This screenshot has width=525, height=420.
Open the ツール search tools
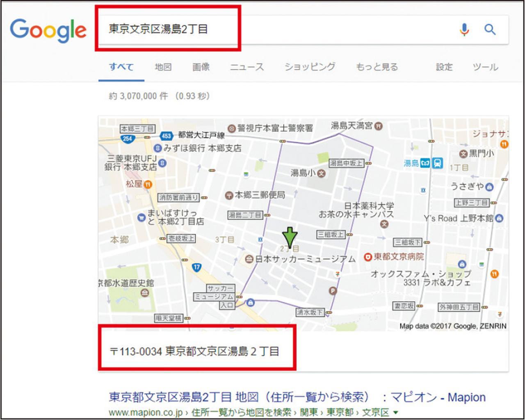(x=485, y=67)
